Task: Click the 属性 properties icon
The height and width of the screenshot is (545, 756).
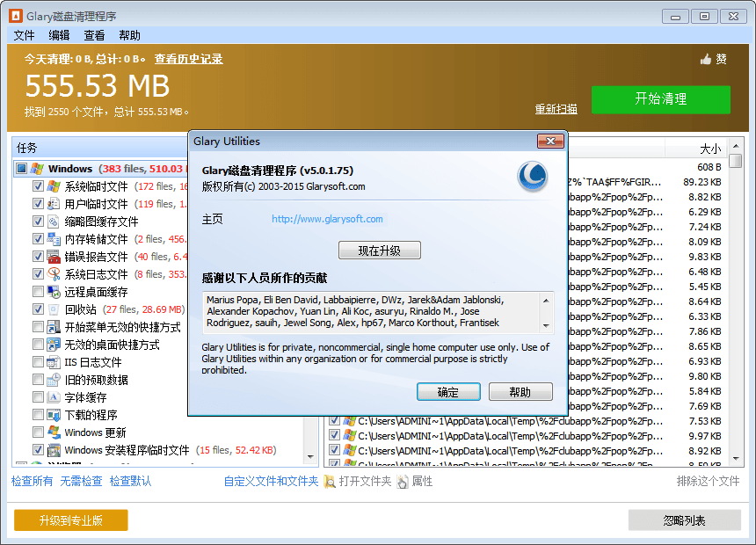Action: pos(403,482)
